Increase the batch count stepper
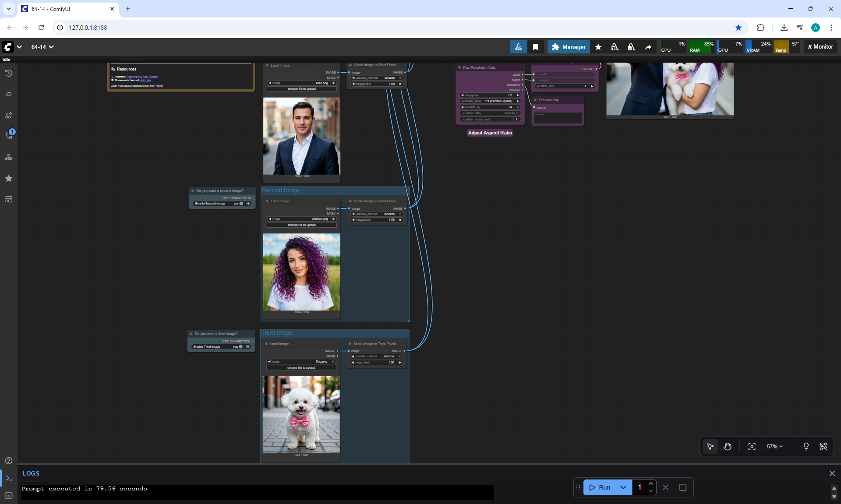 [651, 483]
